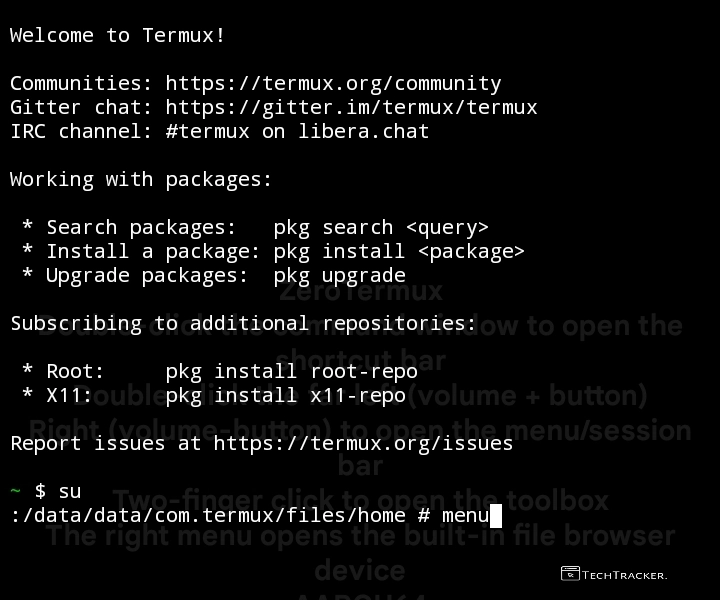Click the TechTracker watermark logo icon
720x600 pixels.
coord(570,574)
